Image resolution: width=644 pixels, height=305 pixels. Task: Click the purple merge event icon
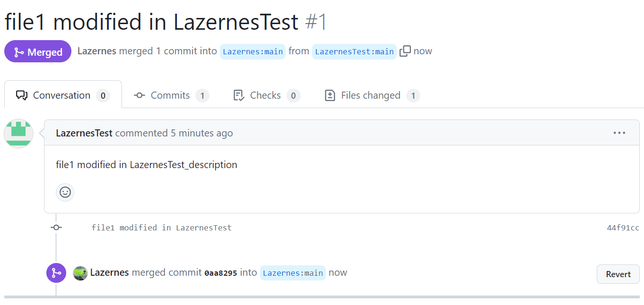(56, 273)
